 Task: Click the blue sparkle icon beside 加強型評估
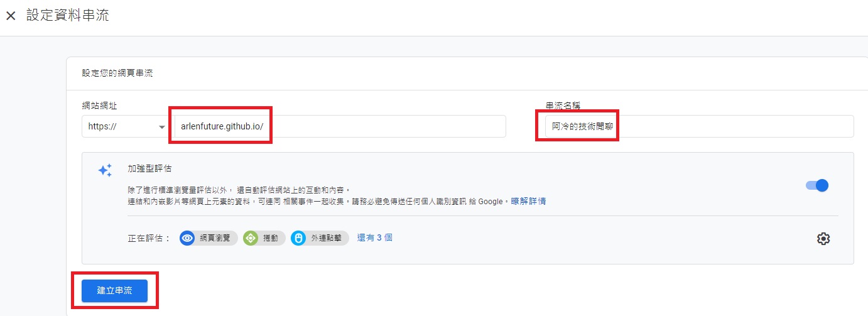tap(105, 170)
